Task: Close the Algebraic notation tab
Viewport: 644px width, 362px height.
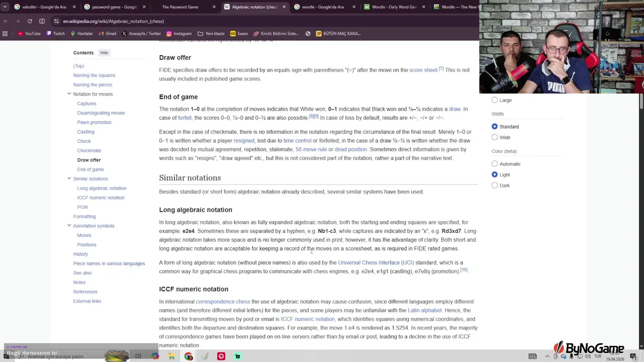Action: coord(284,7)
